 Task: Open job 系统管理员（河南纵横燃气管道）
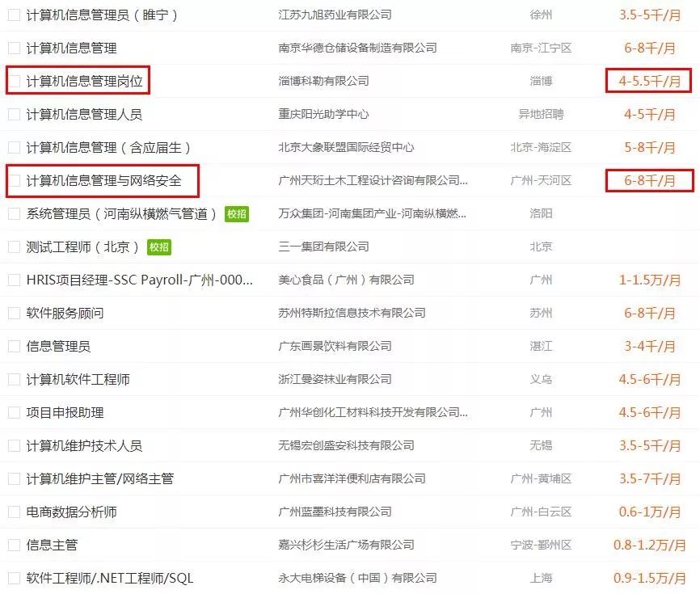pyautogui.click(x=121, y=214)
